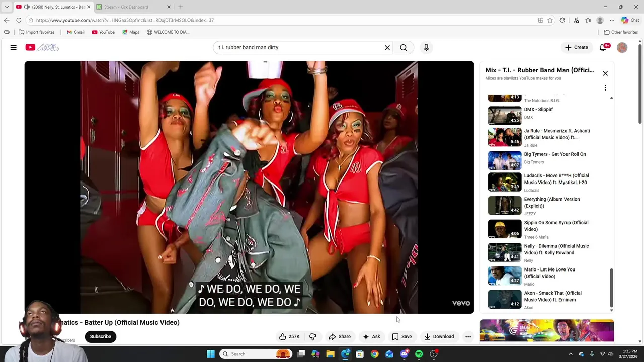Click the page vertical scrollbar
Viewport: 644px width, 362px height.
(x=640, y=83)
